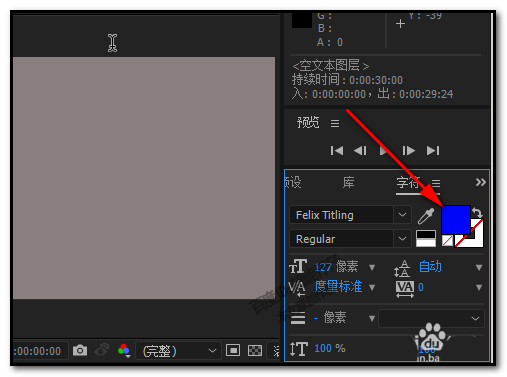Open the 预览 panel menu icon
Screen dimensions: 507x377
click(x=335, y=123)
